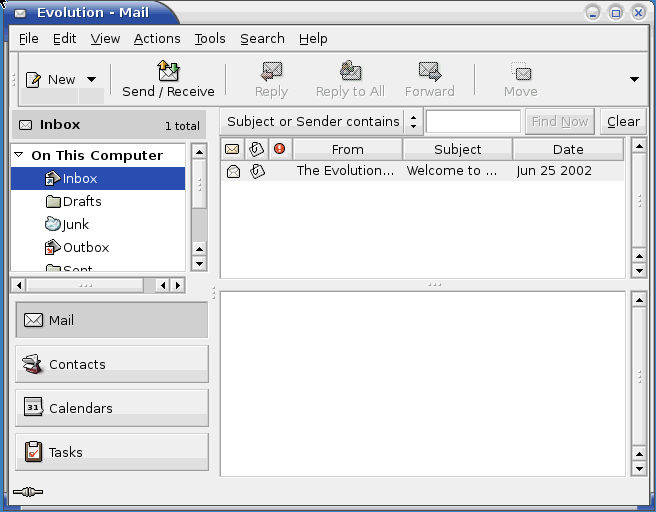Click the Reply to All icon
This screenshot has width=656, height=512.
click(x=350, y=72)
